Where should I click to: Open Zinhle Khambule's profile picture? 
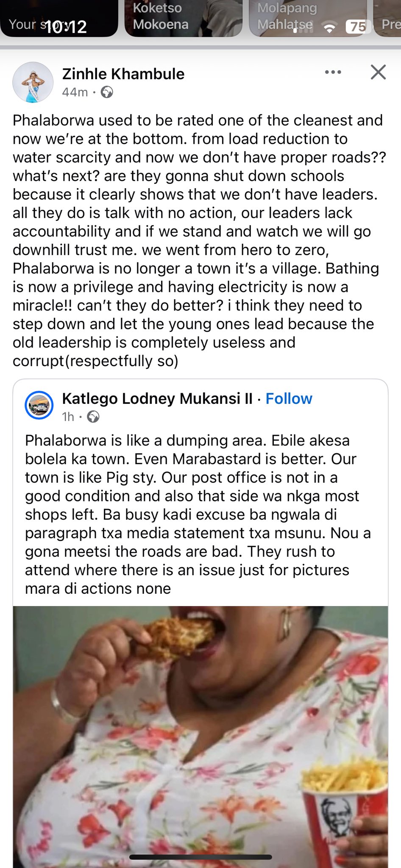point(33,83)
